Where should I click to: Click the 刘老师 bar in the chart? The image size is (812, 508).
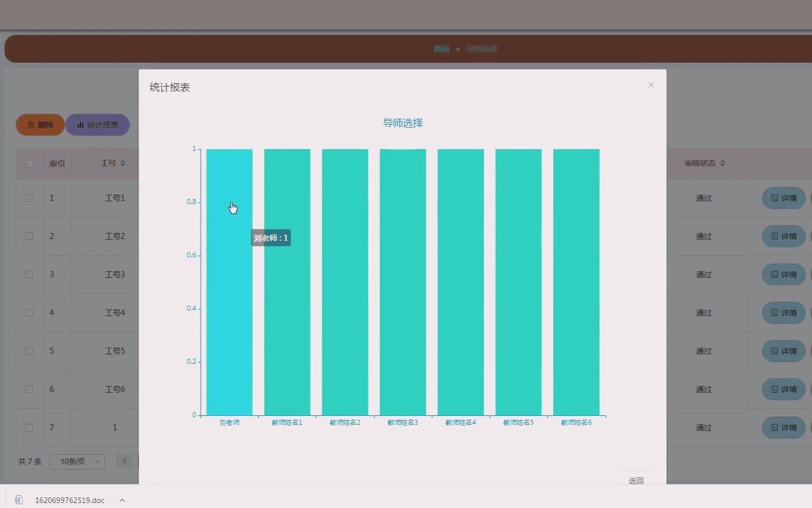229,282
